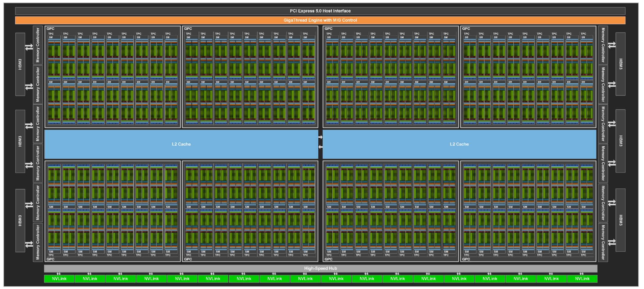
Task: Select the second NVLink block from the right
Action: point(551,279)
